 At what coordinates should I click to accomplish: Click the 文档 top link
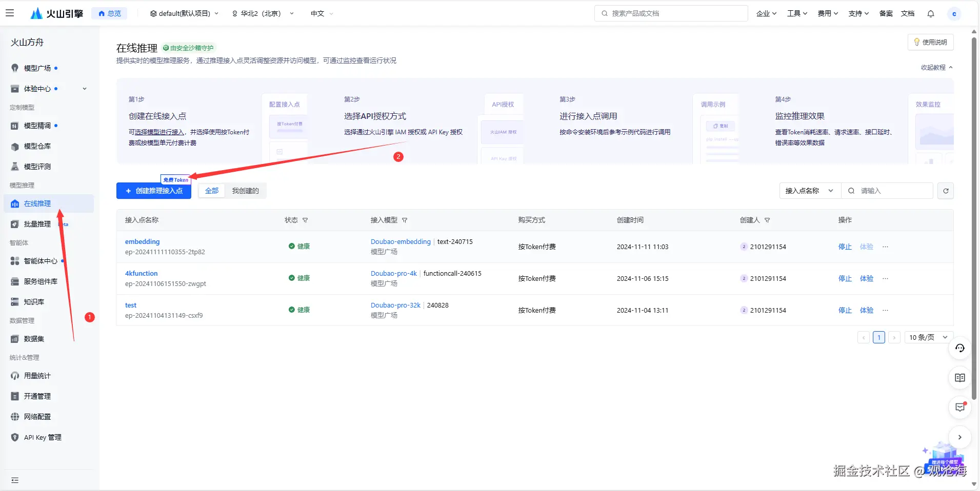click(908, 14)
